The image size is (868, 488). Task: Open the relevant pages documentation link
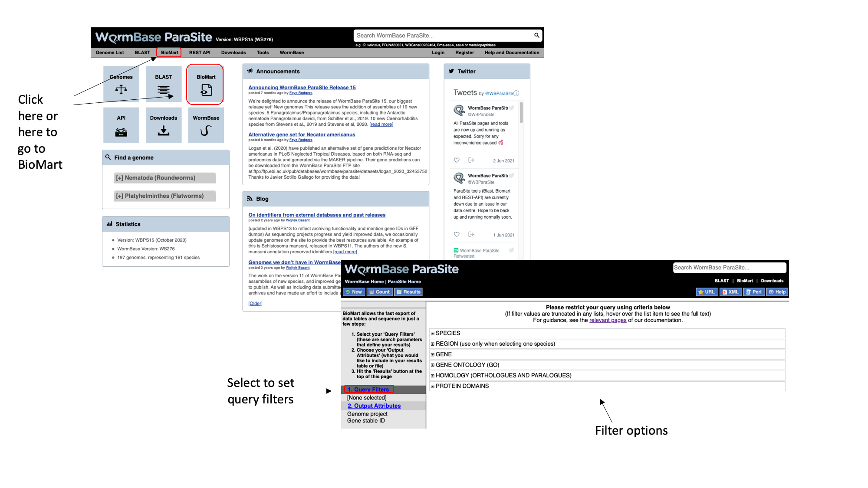coord(608,320)
